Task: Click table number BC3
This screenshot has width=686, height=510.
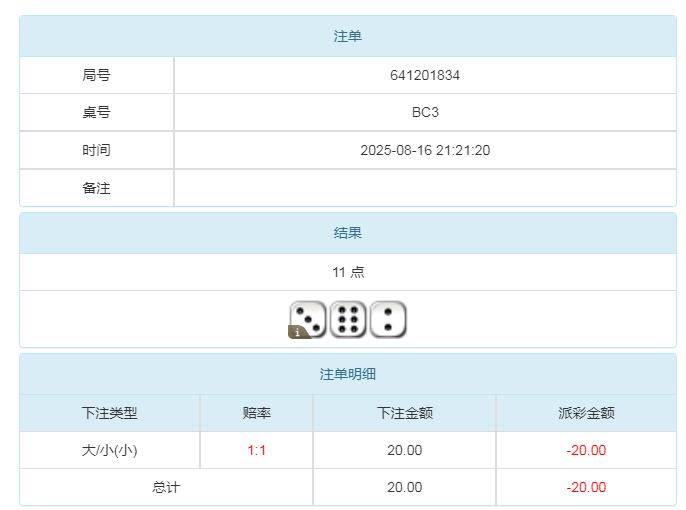Action: pos(425,112)
